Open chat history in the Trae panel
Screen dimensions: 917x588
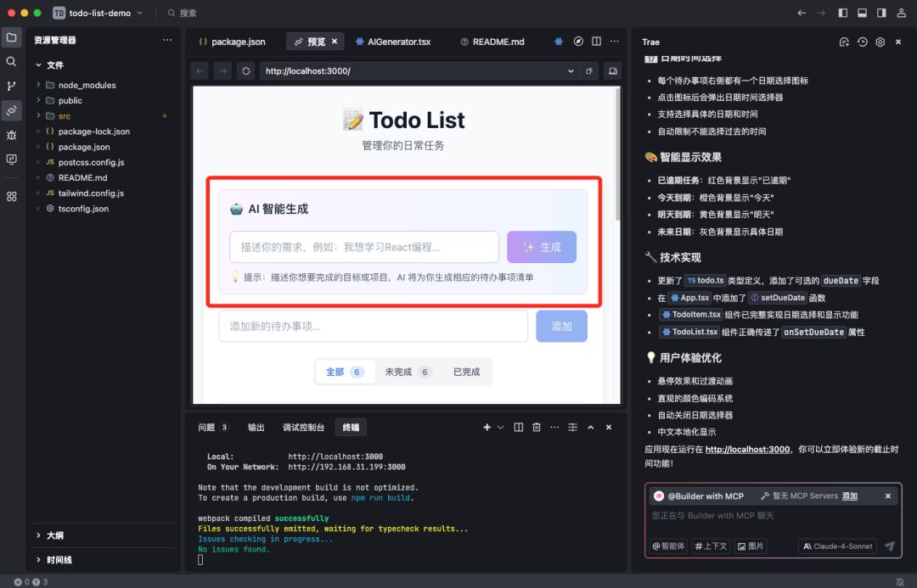tap(862, 42)
